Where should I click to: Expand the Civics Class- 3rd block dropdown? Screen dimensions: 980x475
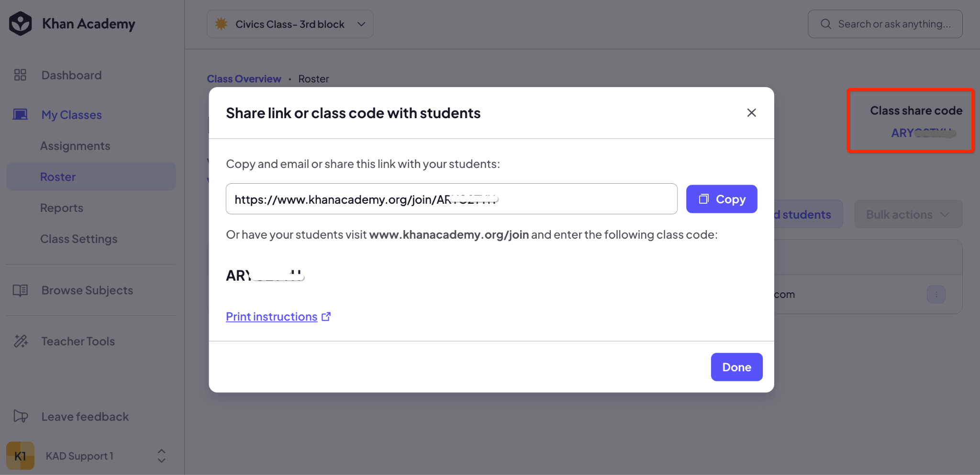tap(290, 24)
